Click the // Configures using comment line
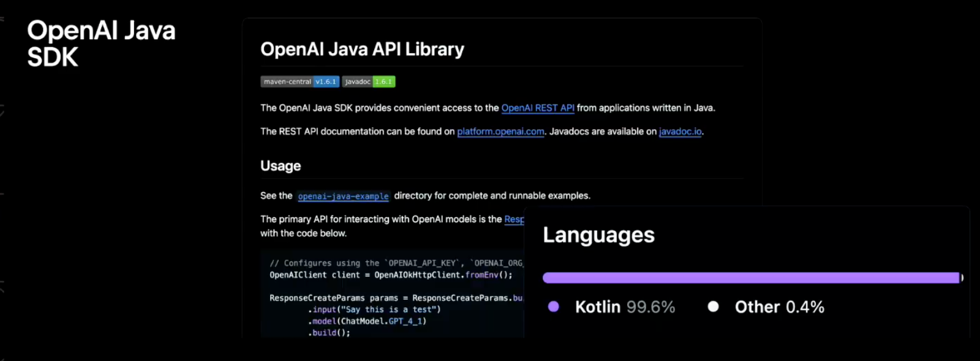Viewport: 980px width, 361px height. [396, 263]
